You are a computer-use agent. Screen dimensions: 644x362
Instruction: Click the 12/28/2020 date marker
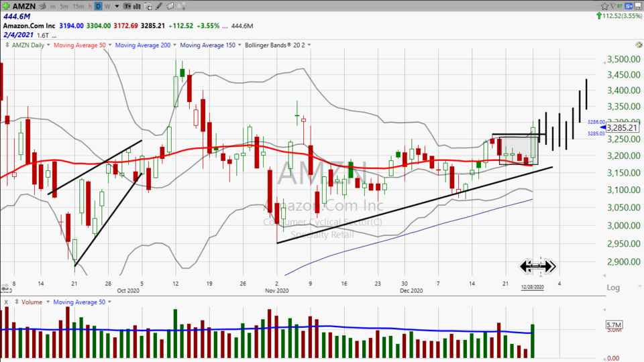pos(532,287)
